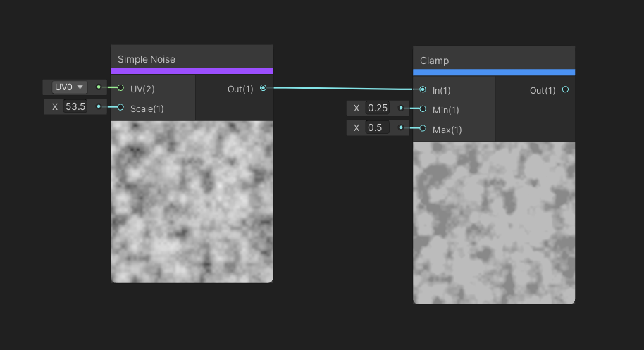Select the Simple Noise node by its title
Screen dimensions: 644x350
[x=147, y=59]
